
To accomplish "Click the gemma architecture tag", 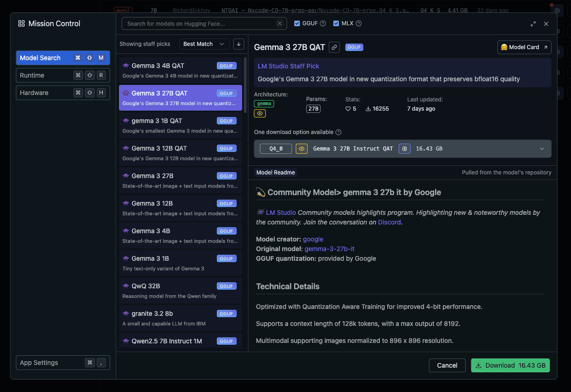I will click(264, 104).
